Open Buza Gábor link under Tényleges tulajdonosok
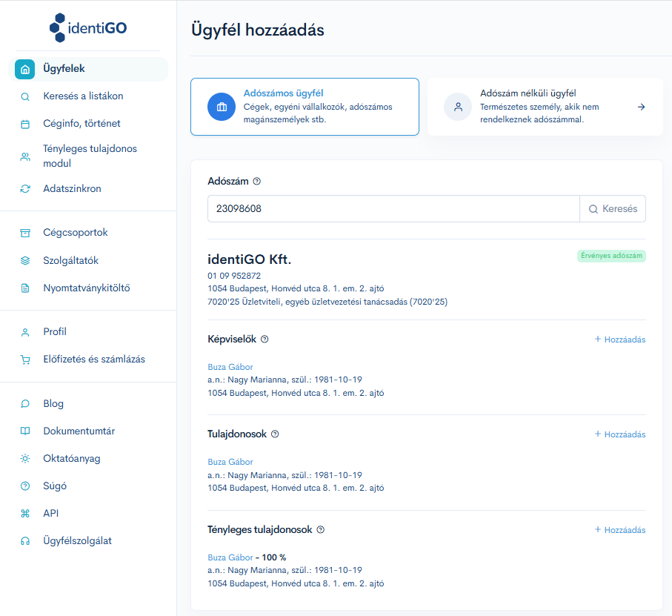Viewport: 672px width, 616px height. [230, 557]
